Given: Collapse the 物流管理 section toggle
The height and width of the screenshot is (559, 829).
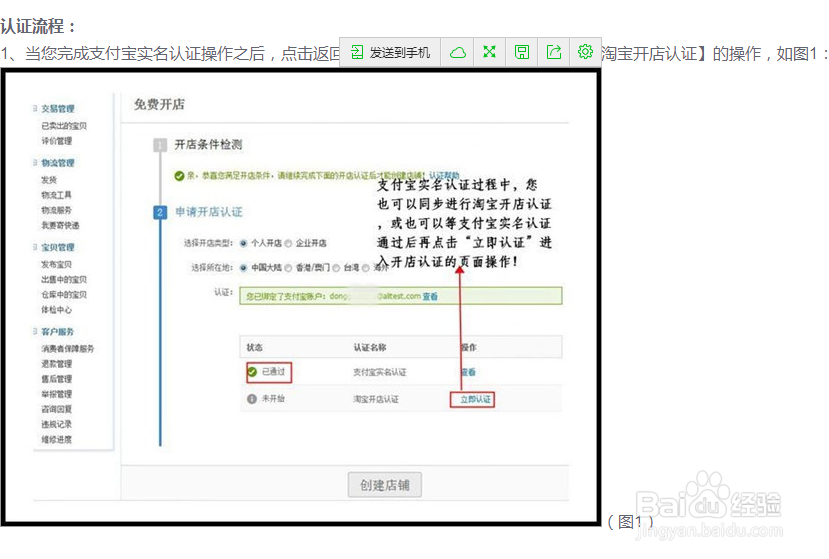Looking at the screenshot, I should [x=35, y=163].
